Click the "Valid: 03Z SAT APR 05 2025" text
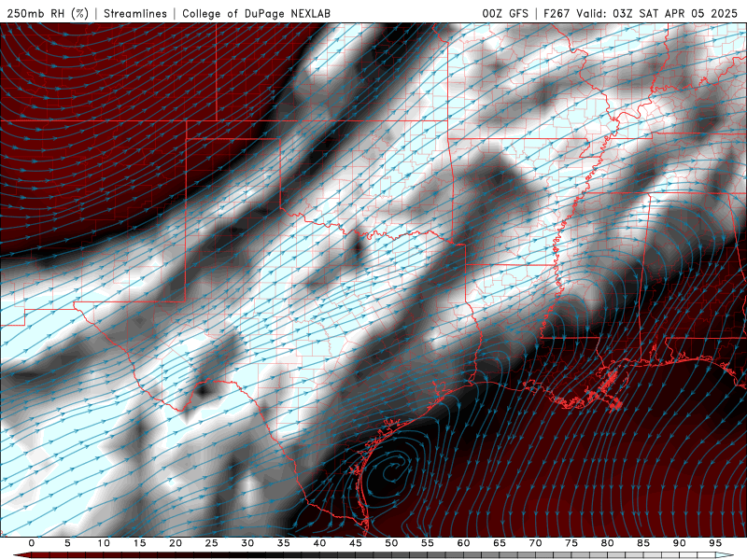Viewport: 747px width, 560px height. (657, 13)
